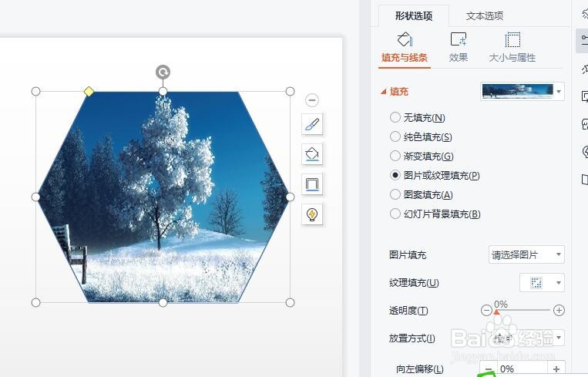Collapse the 填充 section triangle
The width and height of the screenshot is (588, 377).
[x=383, y=92]
